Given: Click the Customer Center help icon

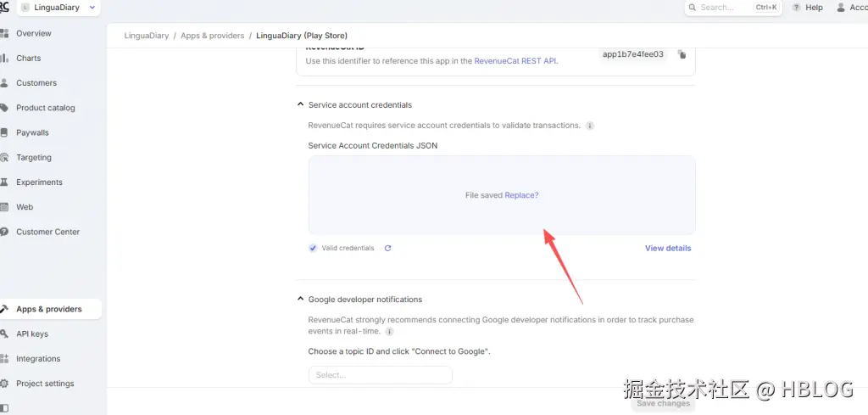Looking at the screenshot, I should pyautogui.click(x=4, y=232).
